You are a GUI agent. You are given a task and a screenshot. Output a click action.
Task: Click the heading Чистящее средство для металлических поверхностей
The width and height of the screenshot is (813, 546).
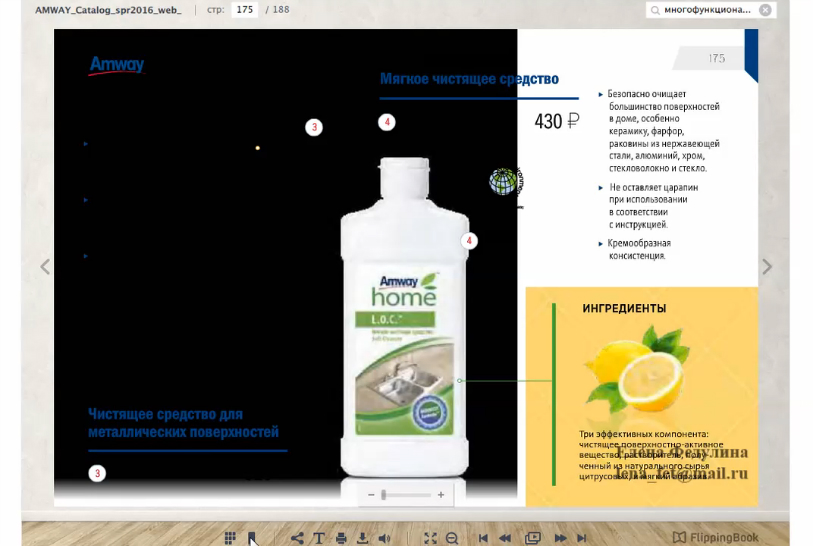pos(184,423)
